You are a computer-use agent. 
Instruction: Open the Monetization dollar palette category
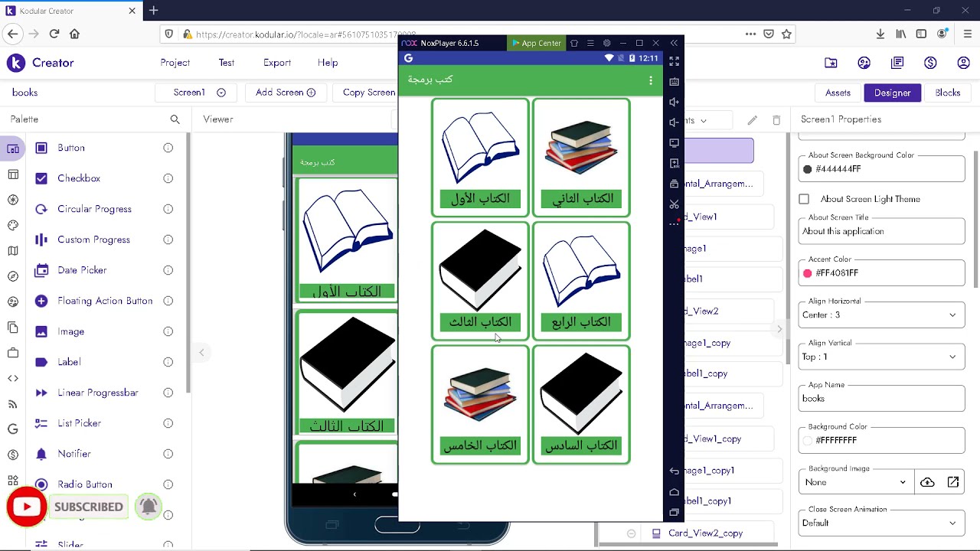click(x=13, y=455)
